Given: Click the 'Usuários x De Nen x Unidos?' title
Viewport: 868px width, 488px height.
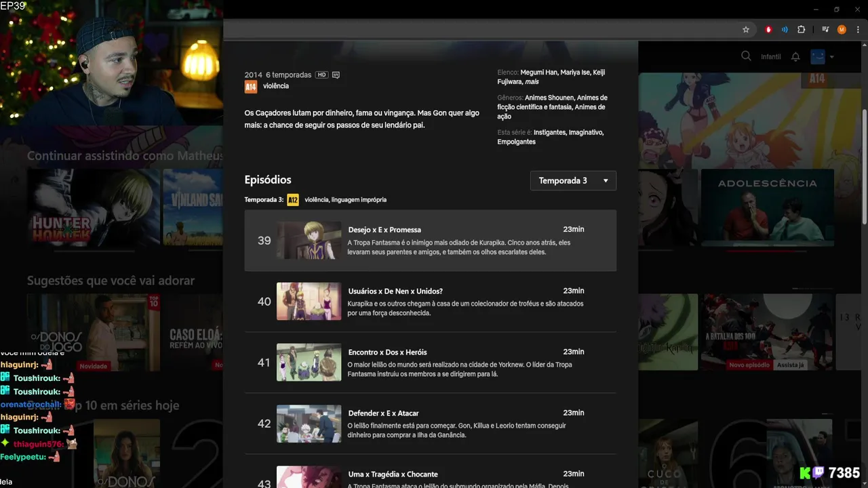Looking at the screenshot, I should click(395, 291).
